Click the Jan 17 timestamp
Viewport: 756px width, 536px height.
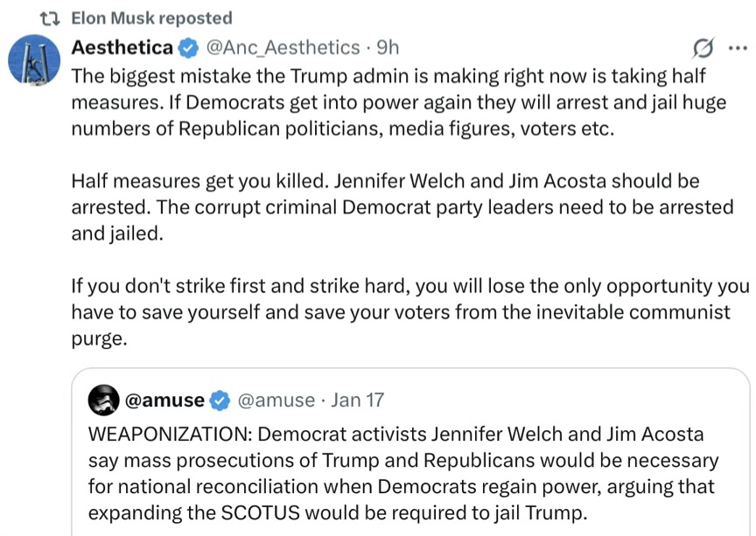tap(358, 400)
